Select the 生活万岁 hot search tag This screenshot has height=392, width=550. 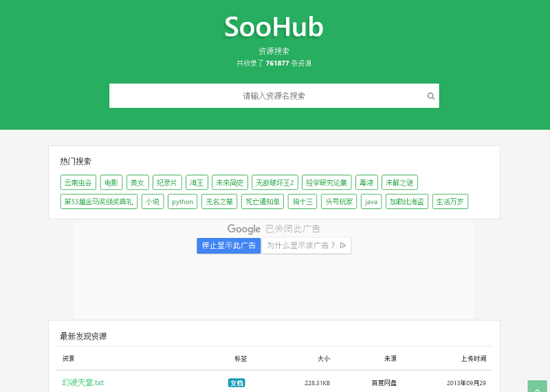(450, 202)
